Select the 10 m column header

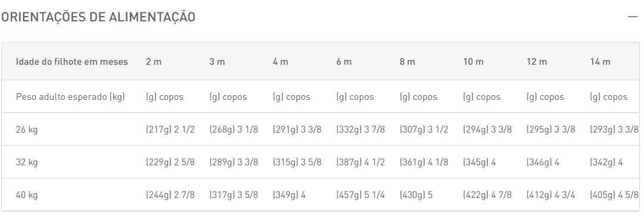coord(474,62)
